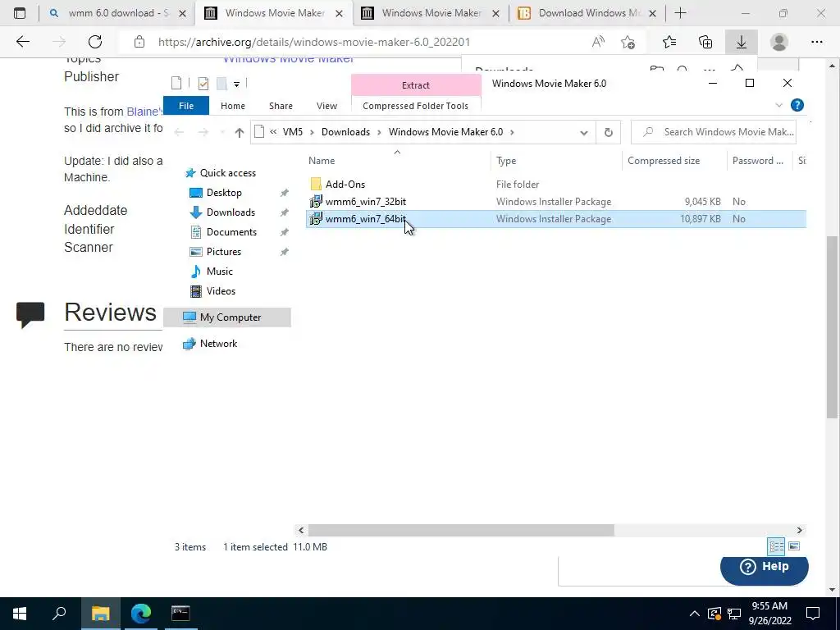Select My Computer in navigation pane
Image resolution: width=840 pixels, height=630 pixels.
coord(226,317)
